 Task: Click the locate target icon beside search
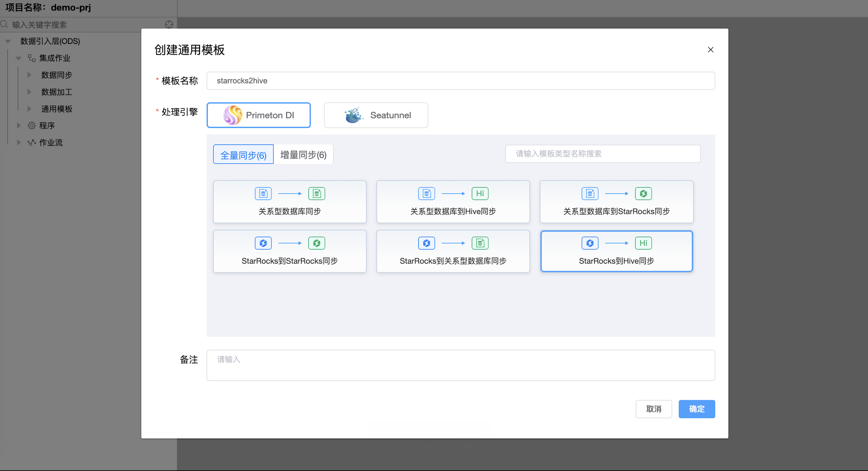click(x=169, y=25)
